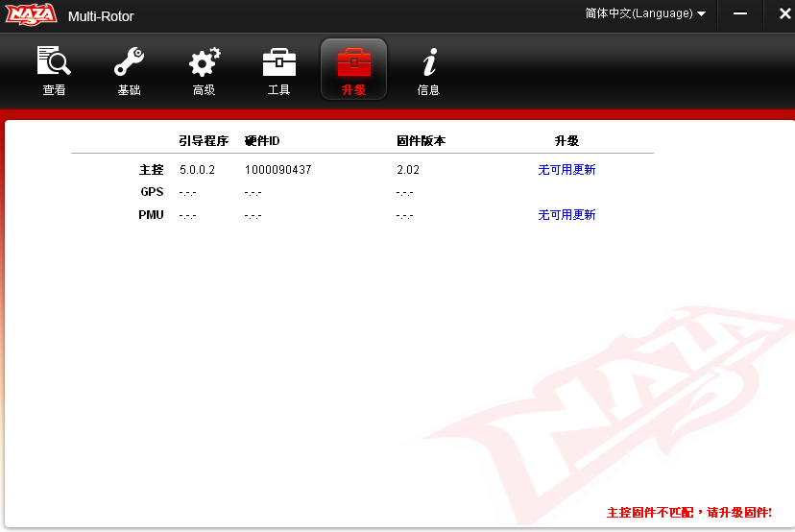Click the 引导程序 column header

pyautogui.click(x=204, y=140)
